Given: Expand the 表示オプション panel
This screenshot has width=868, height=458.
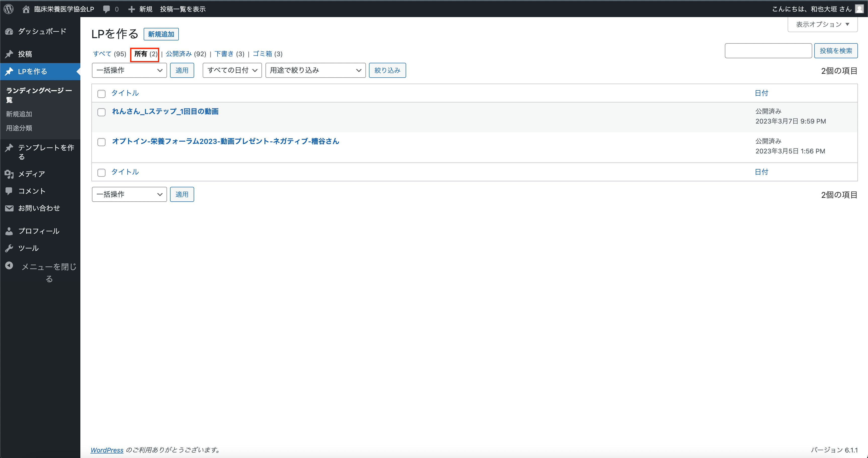Looking at the screenshot, I should 822,25.
